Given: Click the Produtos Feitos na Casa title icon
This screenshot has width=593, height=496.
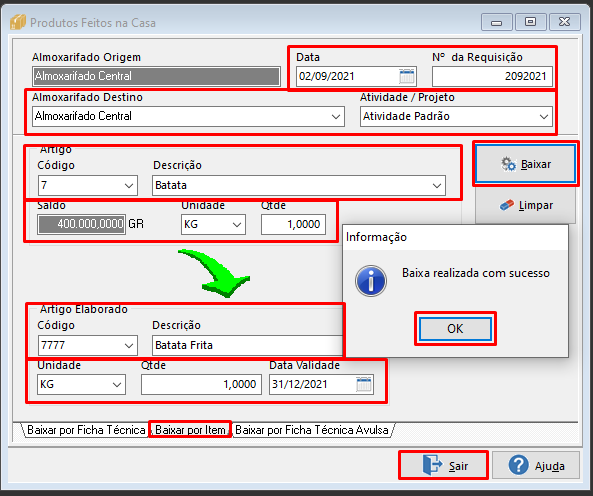Looking at the screenshot, I should click(x=18, y=22).
